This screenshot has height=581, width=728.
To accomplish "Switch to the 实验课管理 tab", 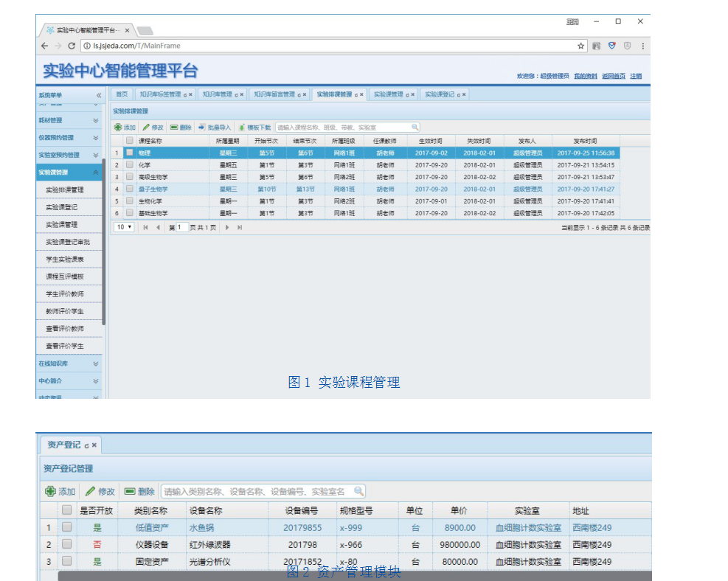I will tap(394, 94).
